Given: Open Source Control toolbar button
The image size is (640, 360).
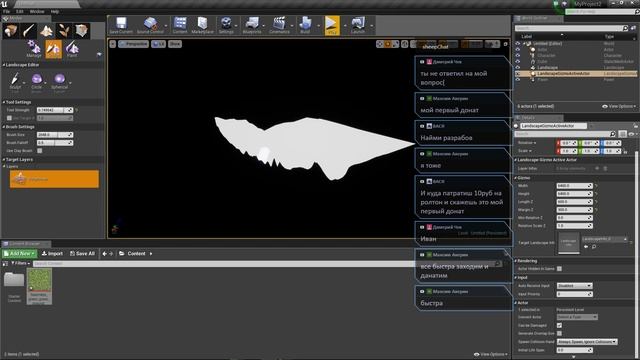Looking at the screenshot, I should point(150,25).
